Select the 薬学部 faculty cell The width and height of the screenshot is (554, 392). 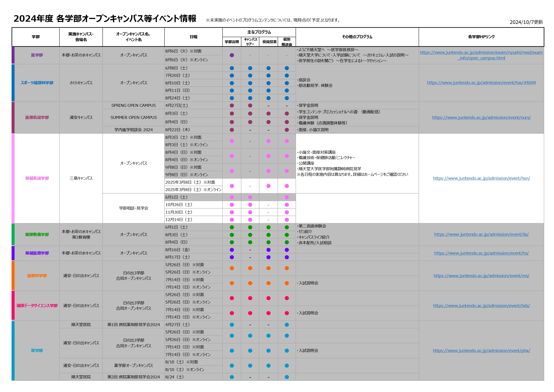[37, 350]
